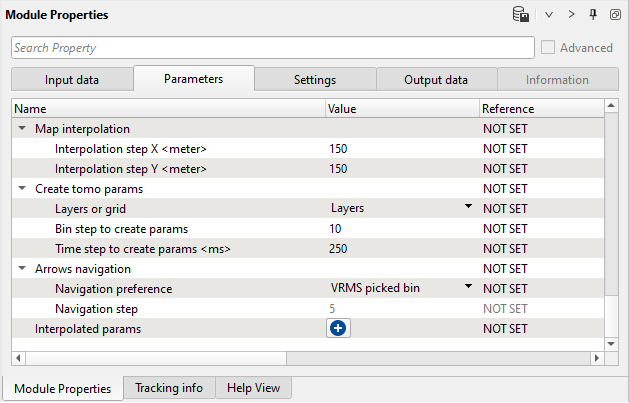Screen dimensions: 629x403
Task: Enable the Advanced checkbox
Action: click(x=548, y=47)
